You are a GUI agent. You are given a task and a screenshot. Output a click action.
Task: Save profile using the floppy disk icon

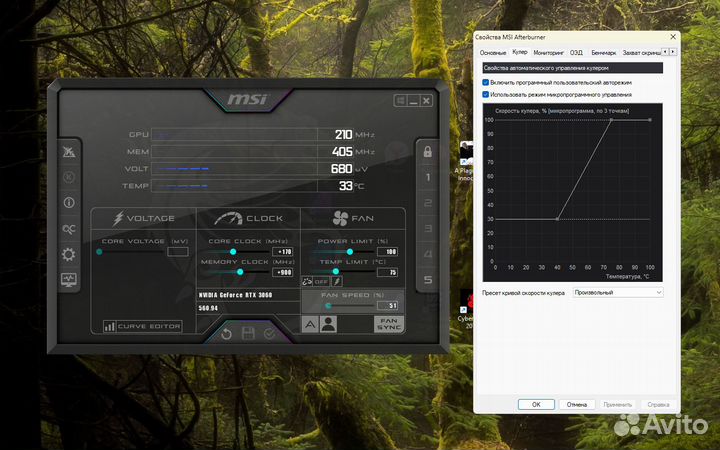pos(248,333)
